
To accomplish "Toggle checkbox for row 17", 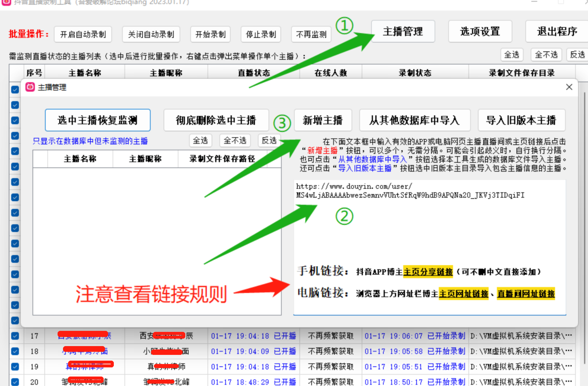I will 15,336.
